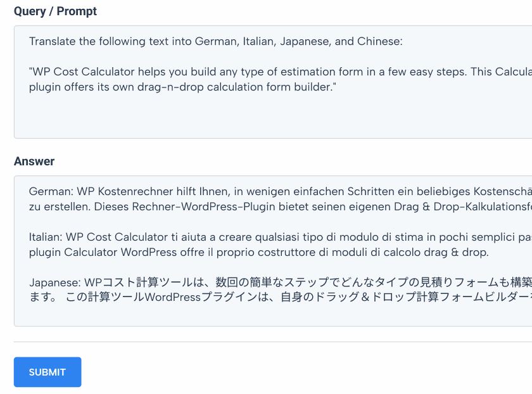The image size is (532, 394).
Task: Click the Japanese translation's first line
Action: pos(280,282)
